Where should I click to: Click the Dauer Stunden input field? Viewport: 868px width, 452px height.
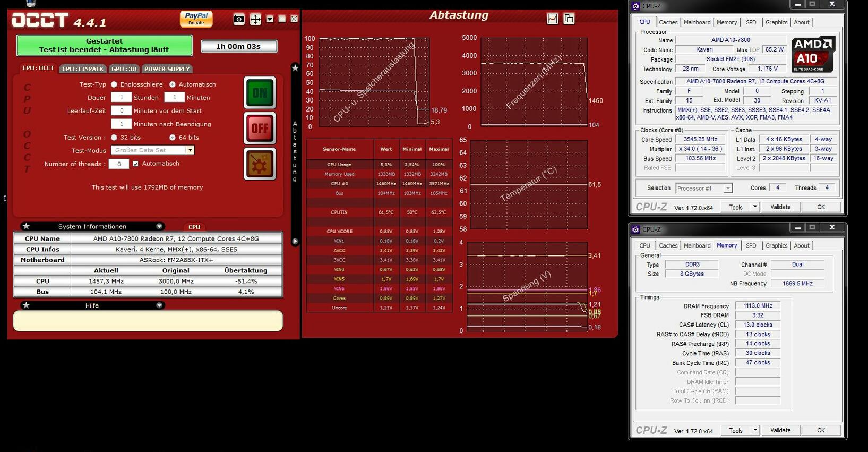click(121, 97)
